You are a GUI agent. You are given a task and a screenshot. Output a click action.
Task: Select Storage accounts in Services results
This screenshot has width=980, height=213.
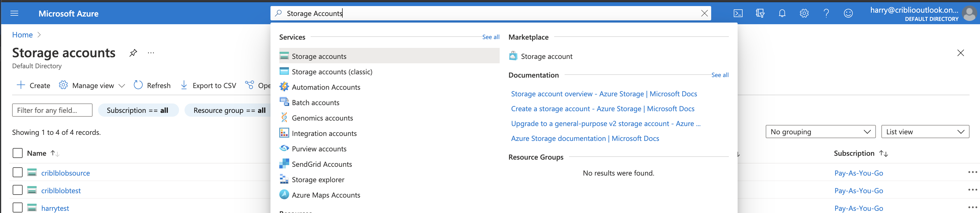(389, 56)
